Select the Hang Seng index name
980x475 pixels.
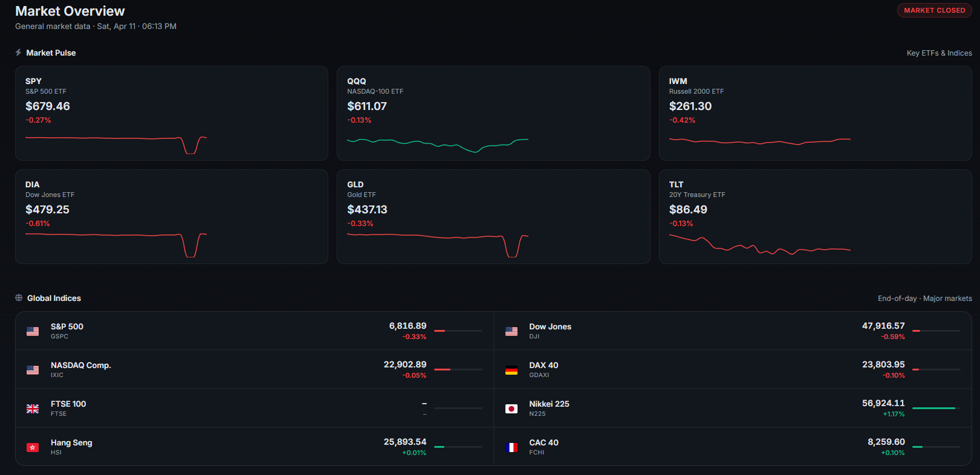(71, 442)
